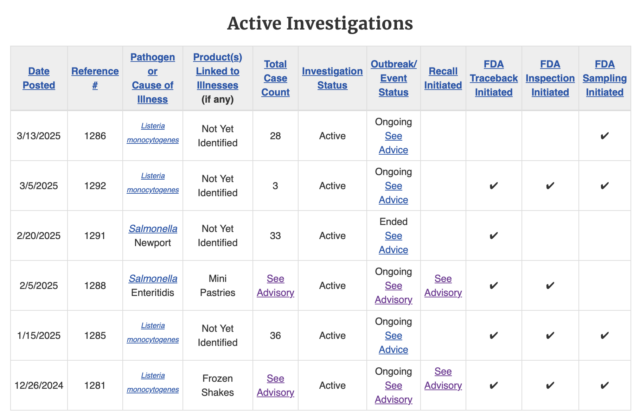
Task: Open Recall See Advisory for Frozen Shakes
Action: (443, 378)
